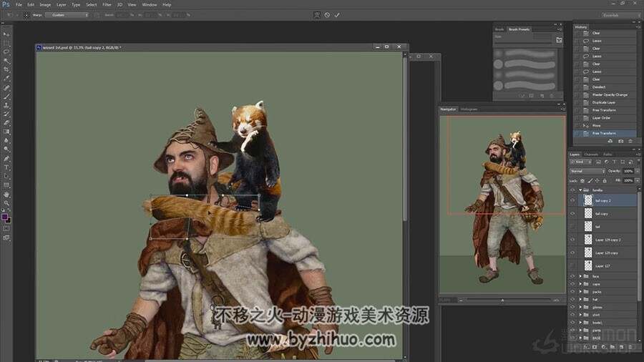Open the Warp preset Custom dropdown

(67, 15)
